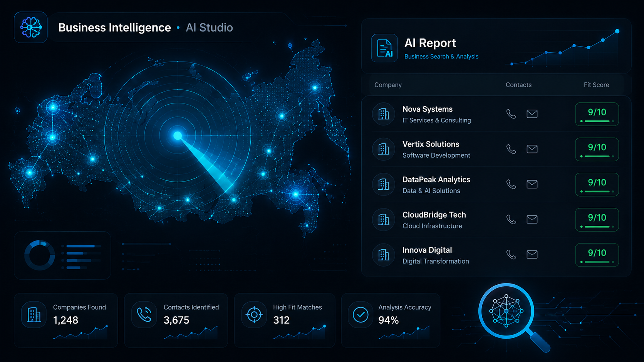The image size is (644, 362).
Task: Click the Vertix Solutions building icon
Action: [384, 149]
